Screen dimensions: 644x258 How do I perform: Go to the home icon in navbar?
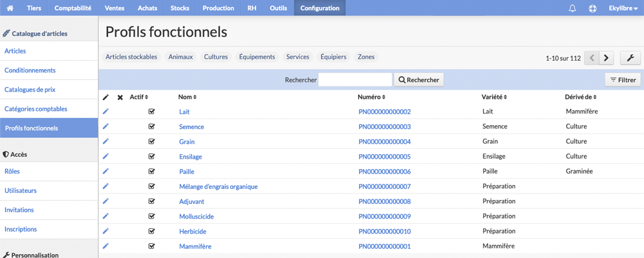10,8
